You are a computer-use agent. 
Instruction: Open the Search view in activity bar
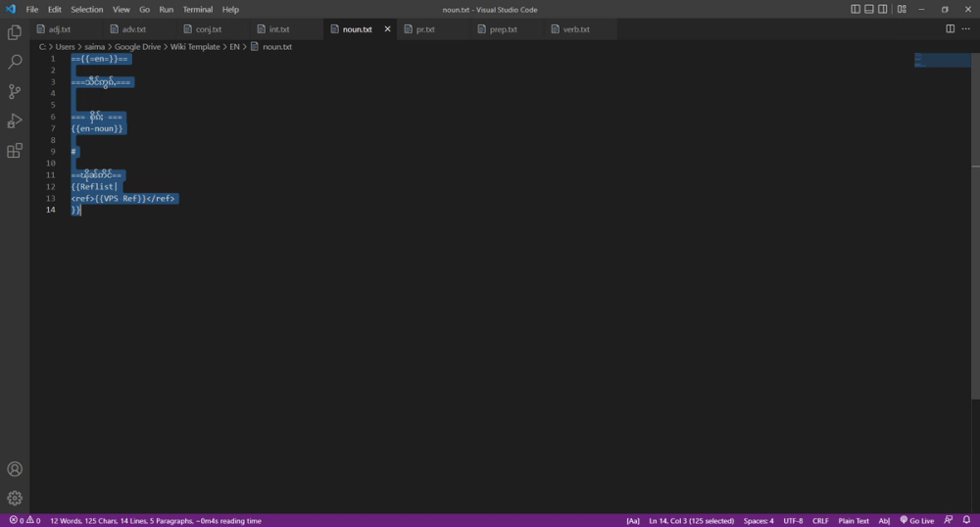(x=15, y=61)
